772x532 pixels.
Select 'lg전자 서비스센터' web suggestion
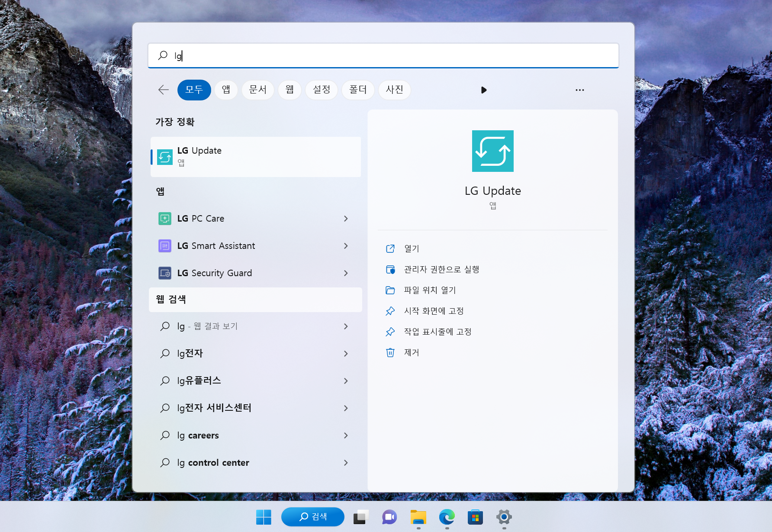pos(255,408)
